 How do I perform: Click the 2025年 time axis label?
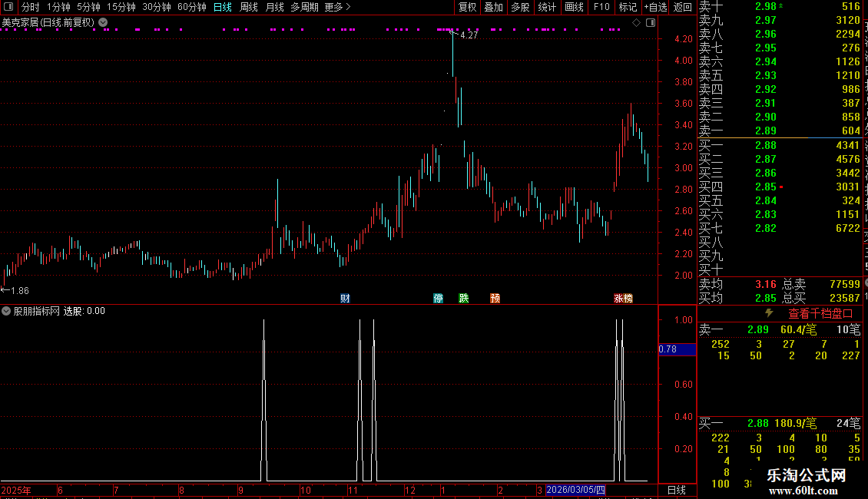pyautogui.click(x=16, y=490)
